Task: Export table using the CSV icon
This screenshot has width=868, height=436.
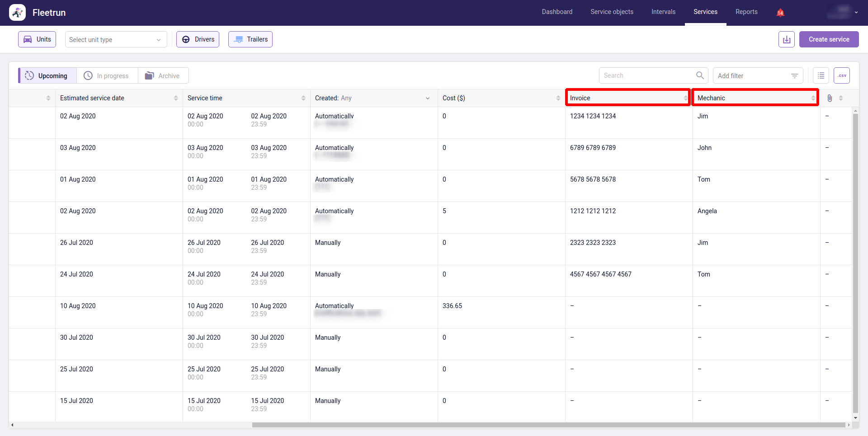Action: point(841,75)
